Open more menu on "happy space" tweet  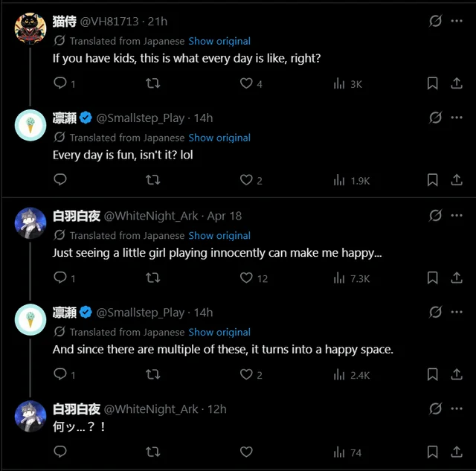[457, 312]
